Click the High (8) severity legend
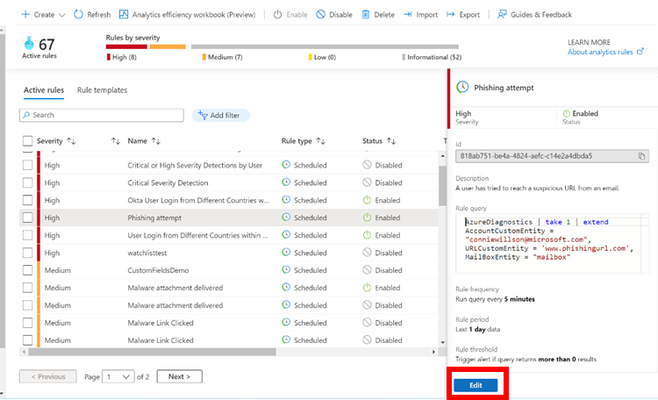 coord(122,57)
